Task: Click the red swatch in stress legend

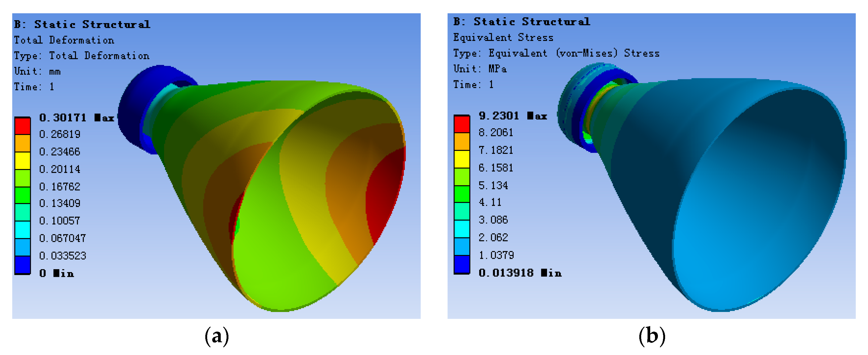Action: (x=462, y=124)
